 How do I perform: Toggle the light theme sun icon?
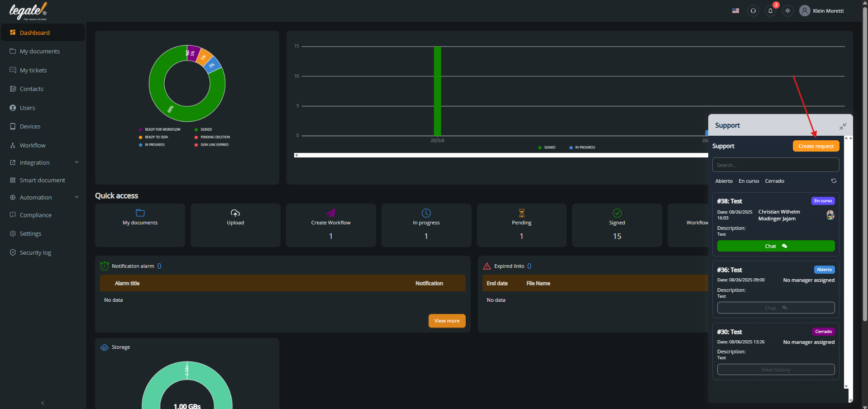788,11
